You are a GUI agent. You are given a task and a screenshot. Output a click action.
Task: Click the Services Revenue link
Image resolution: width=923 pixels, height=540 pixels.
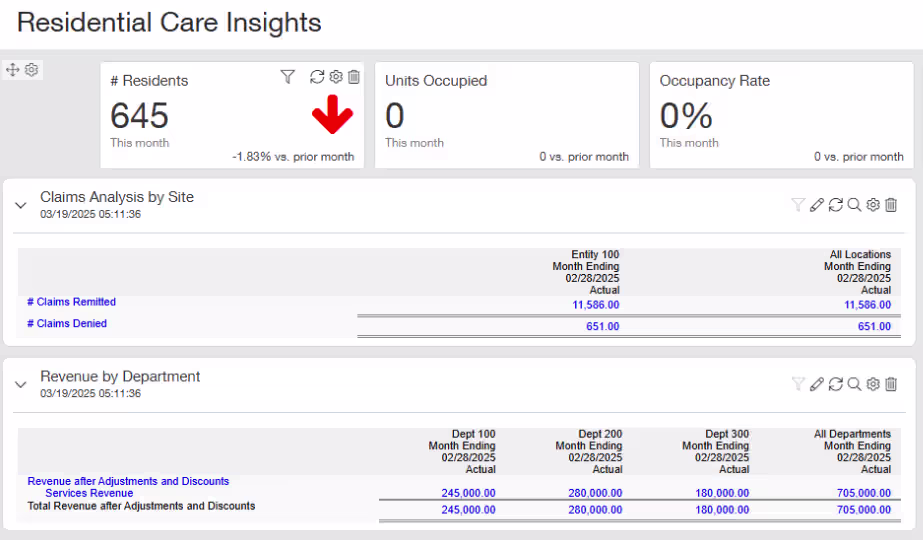click(89, 493)
